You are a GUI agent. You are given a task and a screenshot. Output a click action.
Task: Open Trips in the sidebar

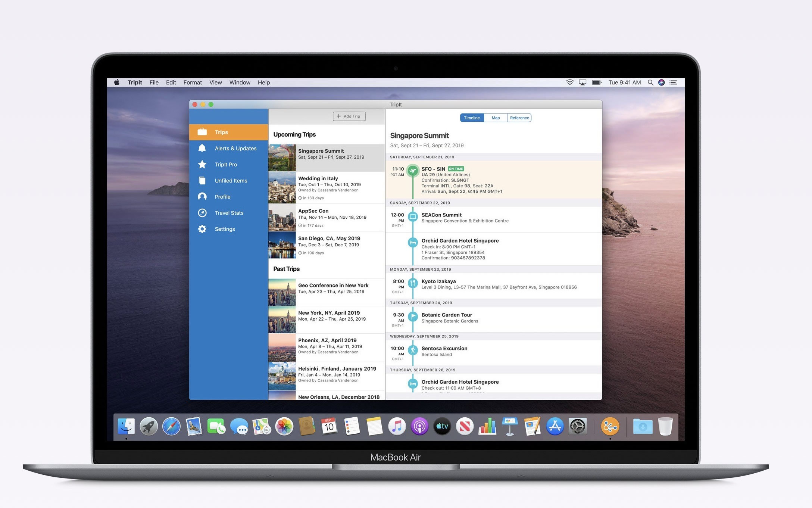pyautogui.click(x=228, y=132)
